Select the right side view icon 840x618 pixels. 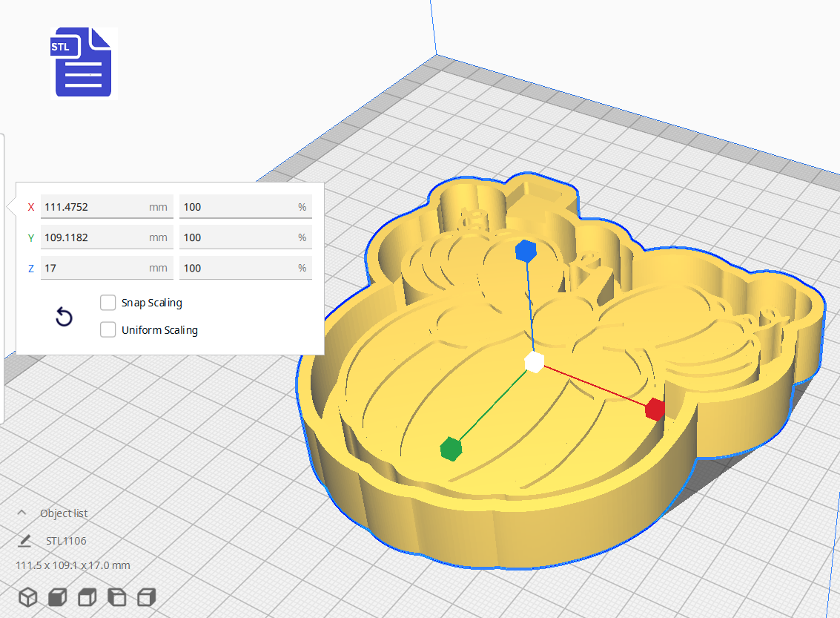tap(146, 596)
